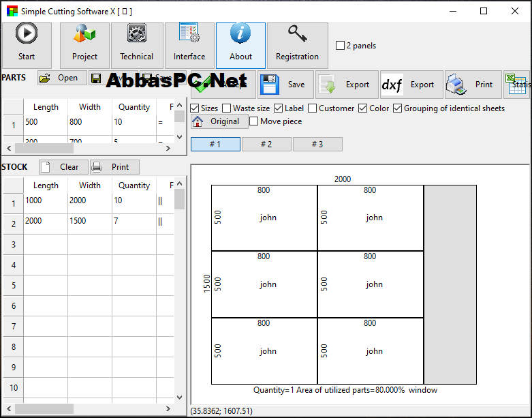Enable the 2 panels checkbox
The height and width of the screenshot is (418, 532).
[340, 46]
